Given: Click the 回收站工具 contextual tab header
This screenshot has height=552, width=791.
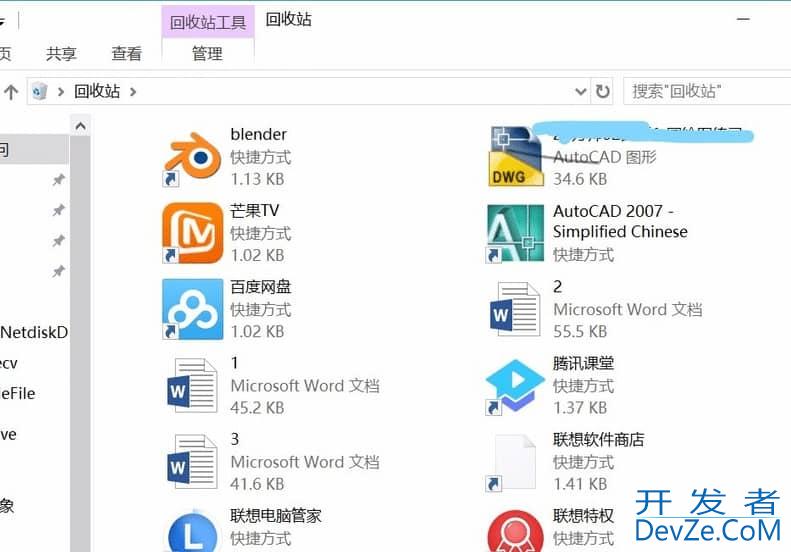Looking at the screenshot, I should [x=208, y=22].
